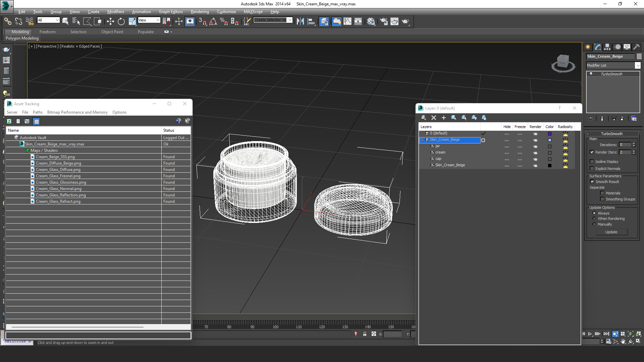Image resolution: width=644 pixels, height=362 pixels.
Task: Enable the Isoline Display checkbox
Action: (592, 162)
